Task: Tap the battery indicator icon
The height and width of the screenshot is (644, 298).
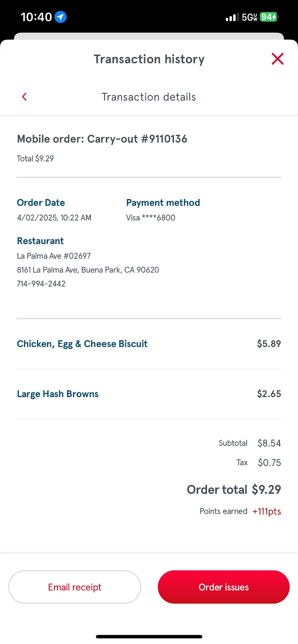Action: (x=269, y=17)
